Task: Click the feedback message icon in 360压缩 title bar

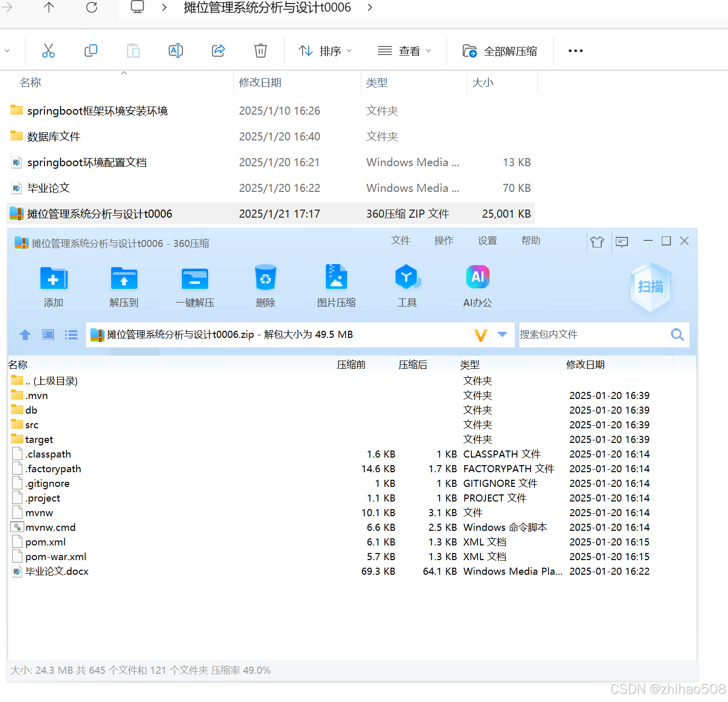Action: pyautogui.click(x=622, y=242)
